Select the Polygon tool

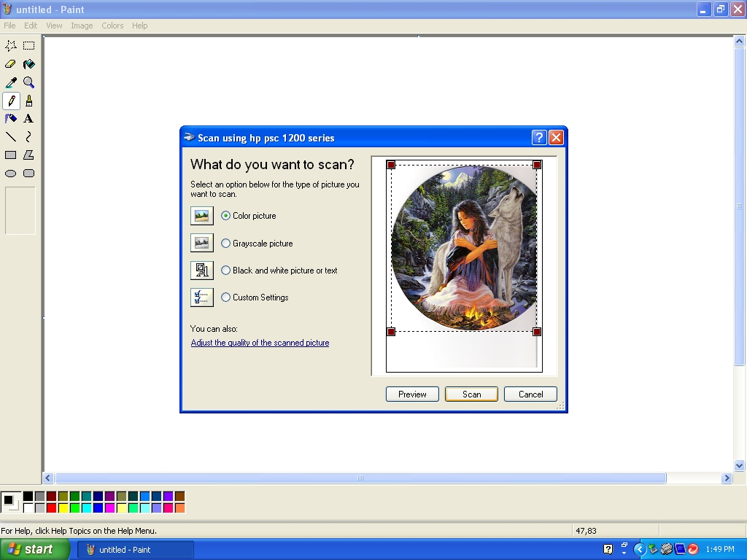click(x=29, y=155)
